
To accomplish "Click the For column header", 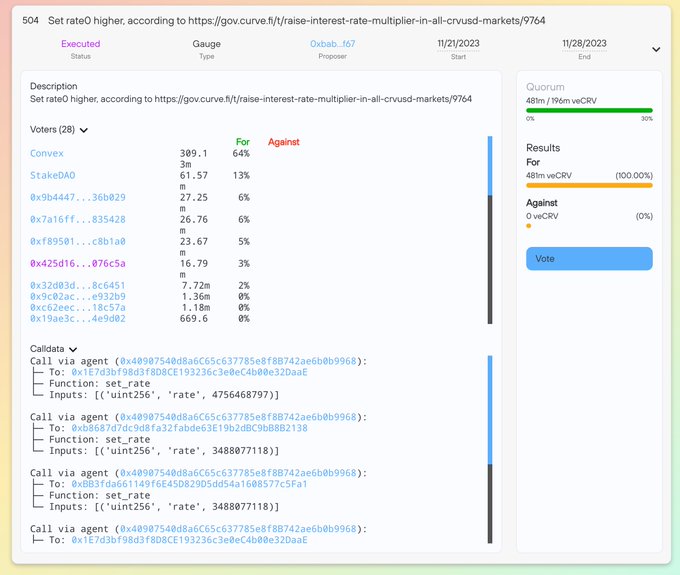I will [243, 142].
